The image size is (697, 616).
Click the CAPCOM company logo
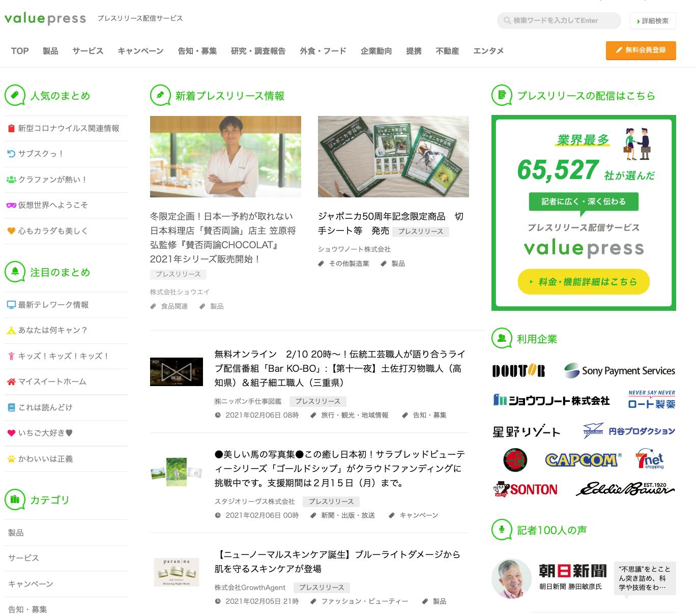(582, 460)
